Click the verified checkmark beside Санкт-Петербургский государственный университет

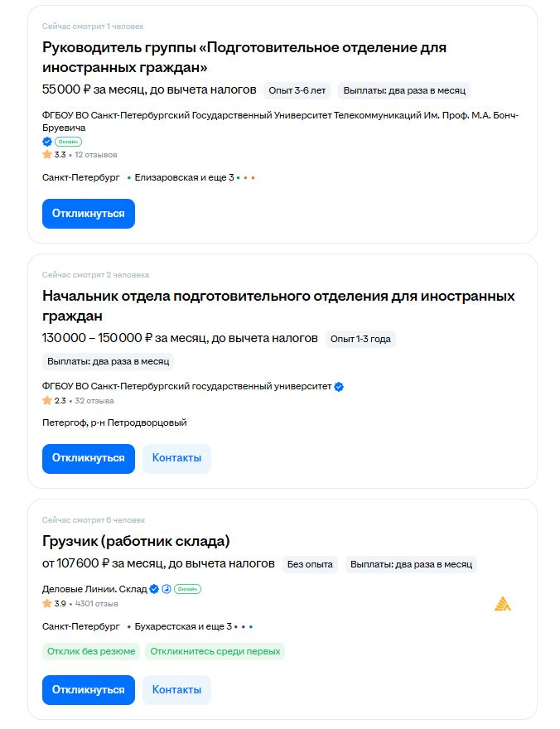(x=339, y=387)
